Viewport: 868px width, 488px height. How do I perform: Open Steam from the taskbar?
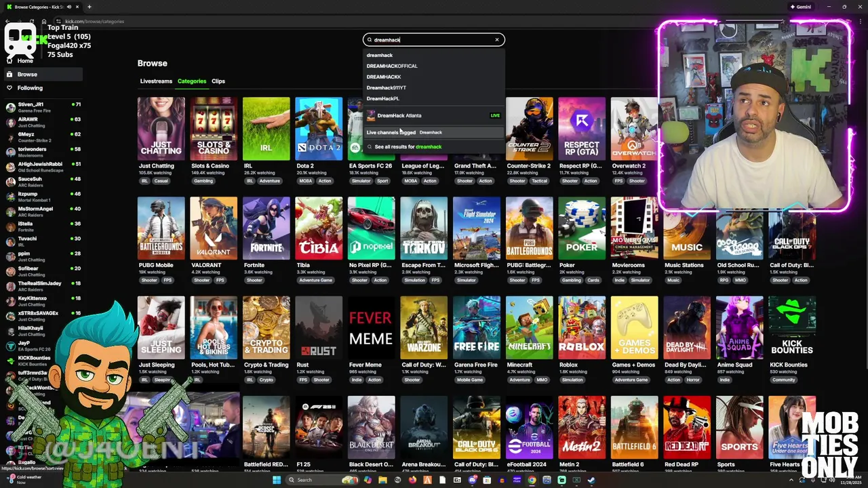591,480
